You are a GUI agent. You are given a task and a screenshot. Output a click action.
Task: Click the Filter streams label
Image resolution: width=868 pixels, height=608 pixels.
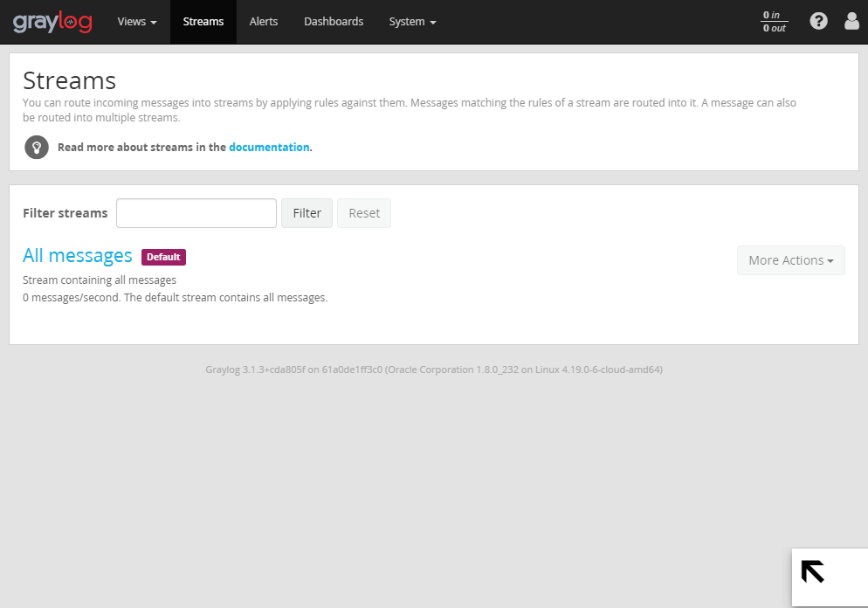[65, 213]
